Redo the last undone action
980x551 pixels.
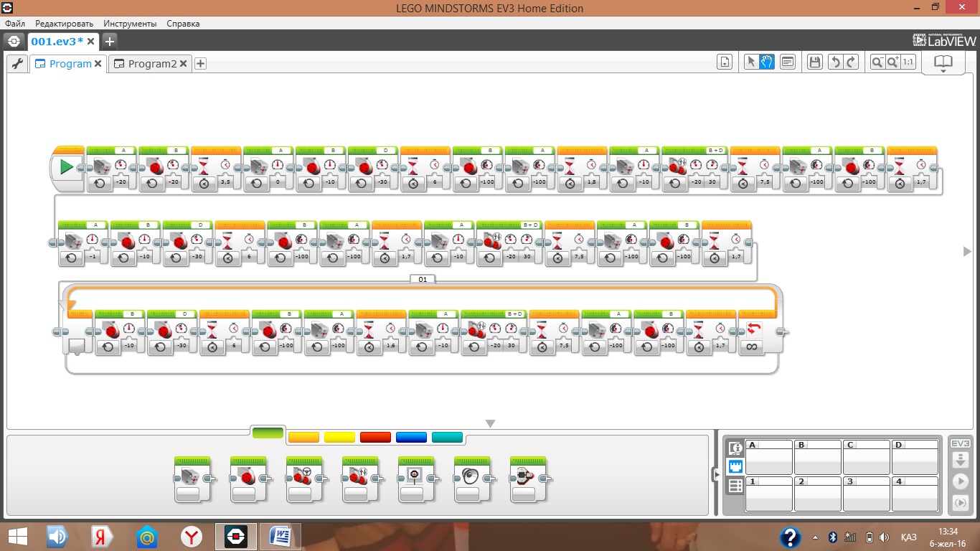click(x=851, y=62)
